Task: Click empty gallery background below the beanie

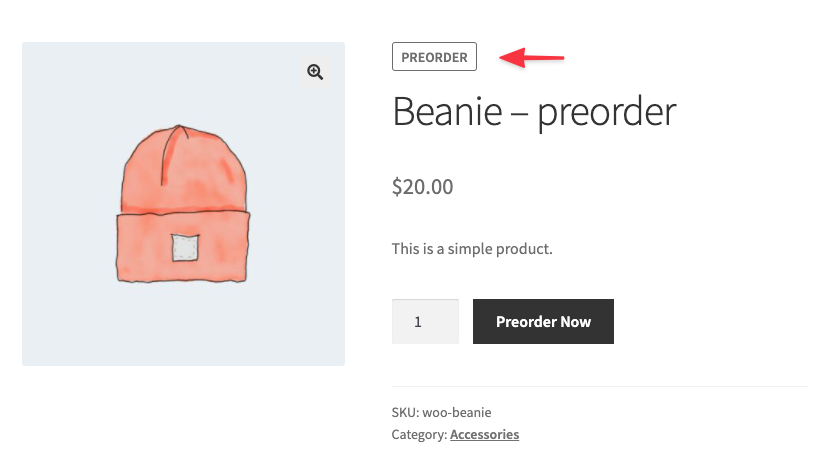Action: pos(183,330)
